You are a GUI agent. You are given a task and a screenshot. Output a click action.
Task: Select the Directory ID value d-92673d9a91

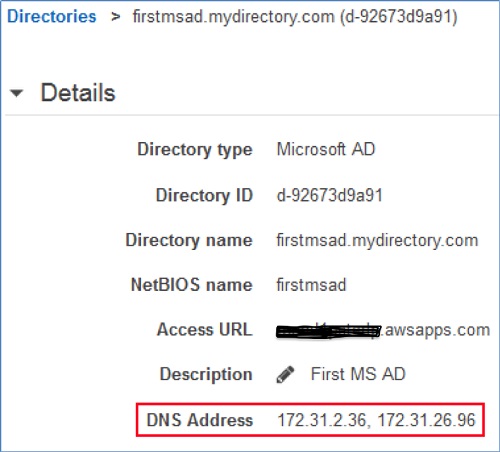[x=330, y=195]
